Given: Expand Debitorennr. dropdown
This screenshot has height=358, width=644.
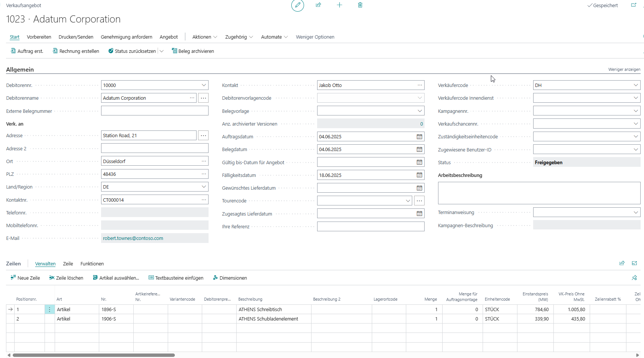Looking at the screenshot, I should [204, 85].
